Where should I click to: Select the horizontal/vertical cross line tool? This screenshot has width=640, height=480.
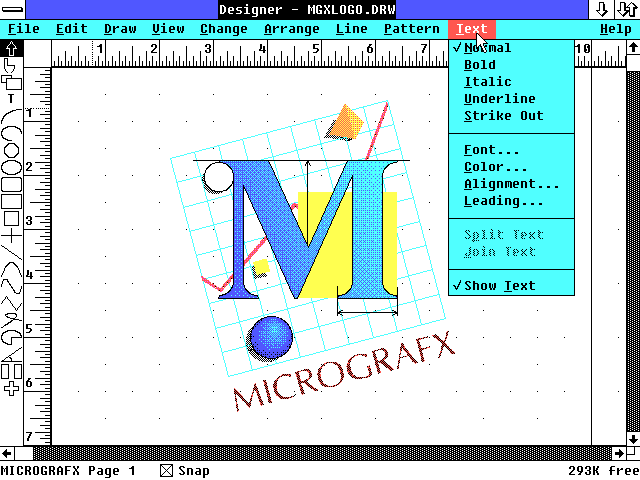pyautogui.click(x=11, y=236)
